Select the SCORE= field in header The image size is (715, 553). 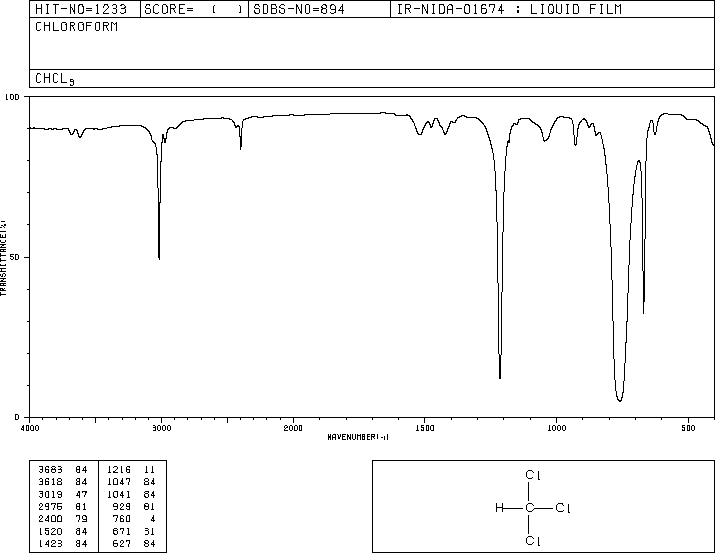(x=194, y=9)
